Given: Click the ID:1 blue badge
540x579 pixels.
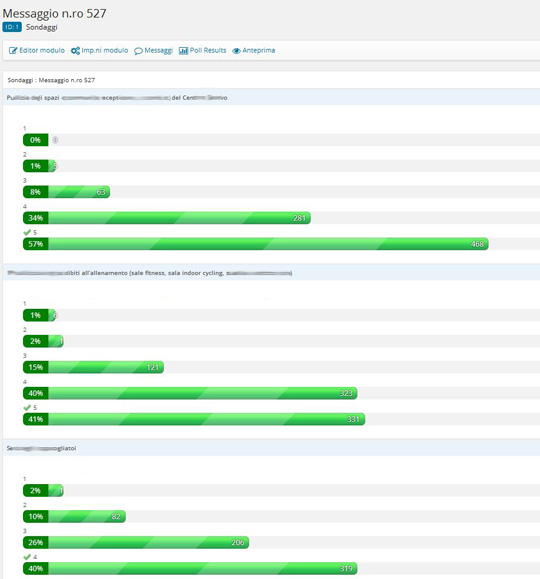Looking at the screenshot, I should (12, 27).
